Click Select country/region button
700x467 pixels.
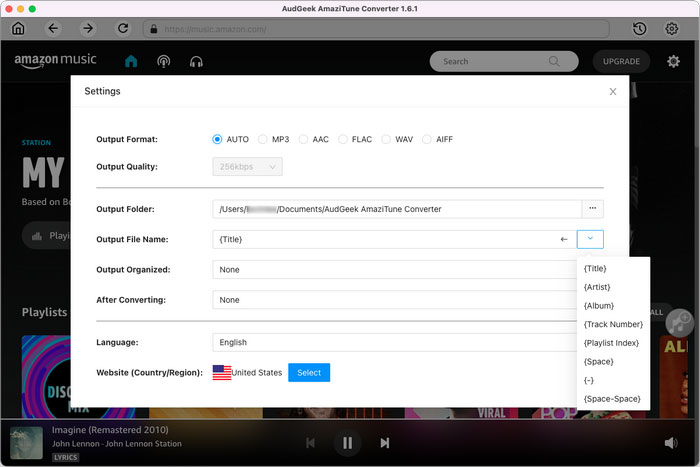[x=309, y=372]
